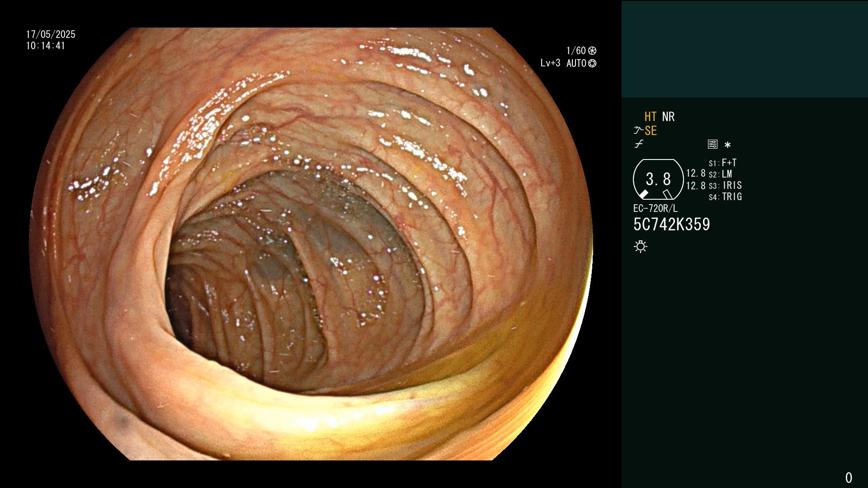
Task: Click the 3.8 channel diameter value
Action: [x=658, y=179]
